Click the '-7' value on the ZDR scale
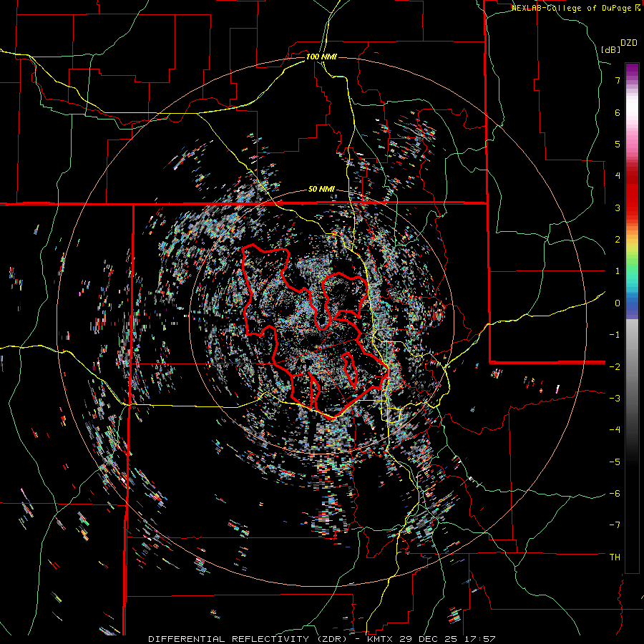The image size is (644, 644). [615, 525]
